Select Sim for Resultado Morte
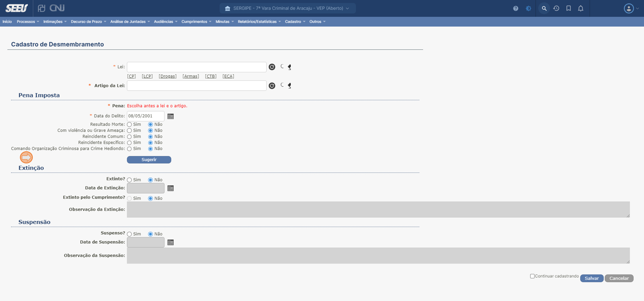 [x=130, y=125]
